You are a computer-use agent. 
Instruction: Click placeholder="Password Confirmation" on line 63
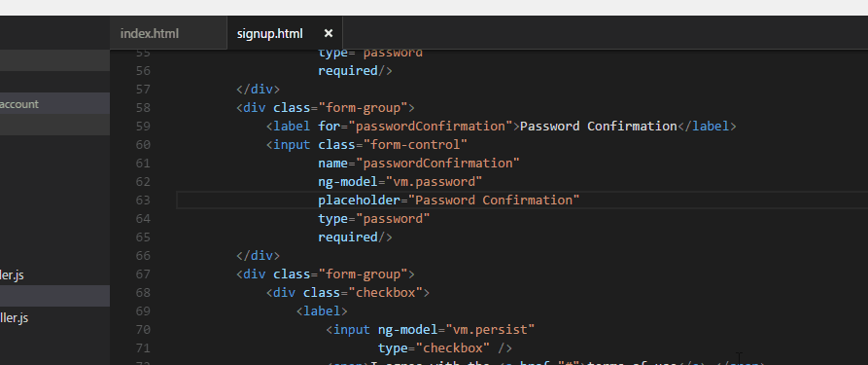[x=449, y=200]
